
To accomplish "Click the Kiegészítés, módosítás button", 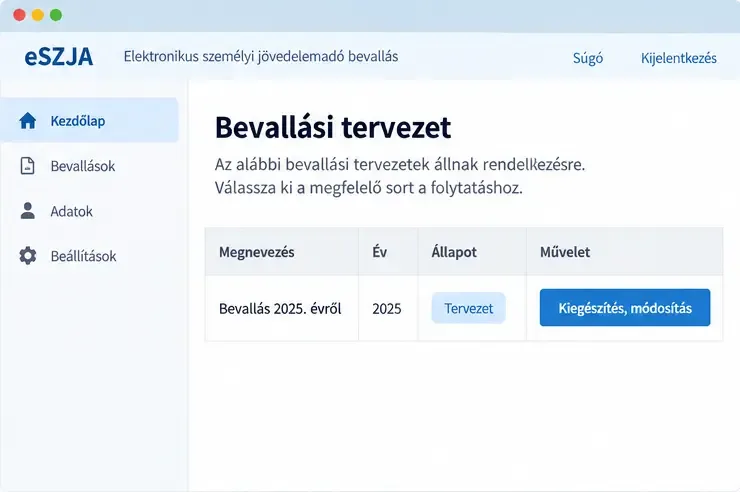I will (625, 308).
